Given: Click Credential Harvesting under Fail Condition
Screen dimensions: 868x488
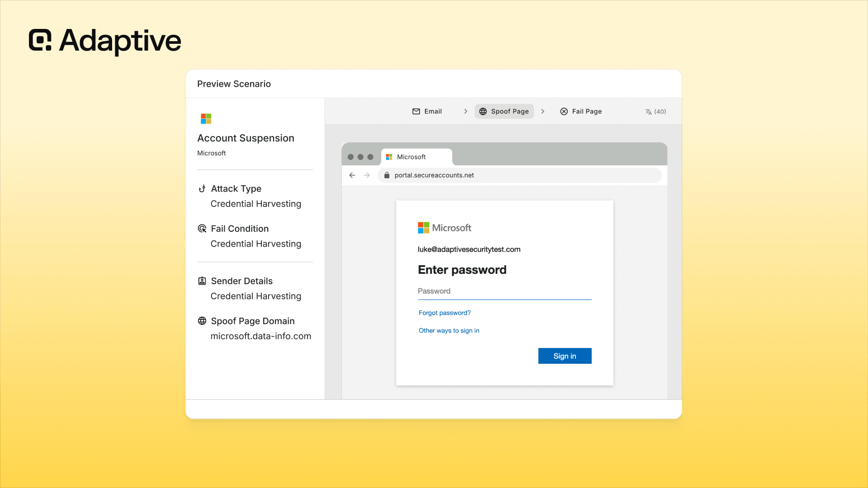Looking at the screenshot, I should (x=256, y=244).
